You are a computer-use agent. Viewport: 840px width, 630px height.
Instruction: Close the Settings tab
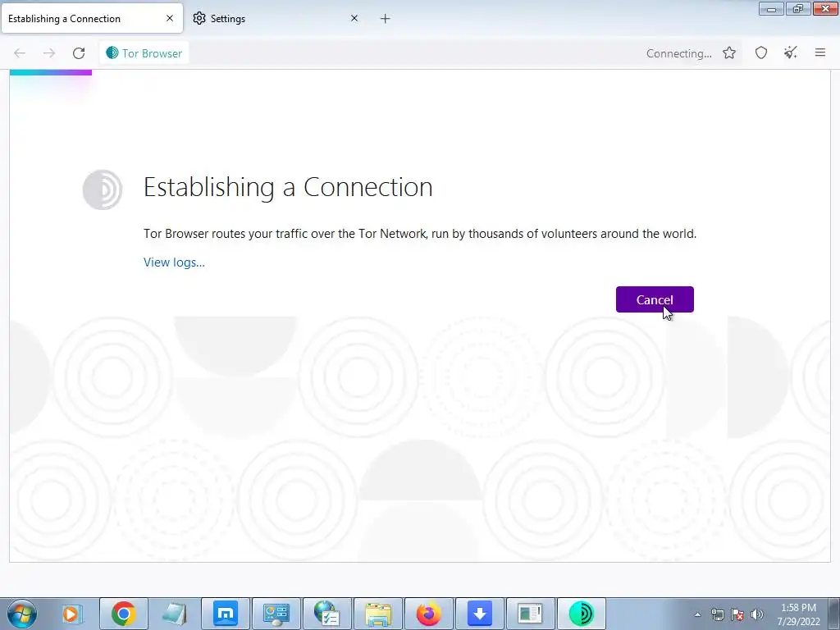(354, 18)
